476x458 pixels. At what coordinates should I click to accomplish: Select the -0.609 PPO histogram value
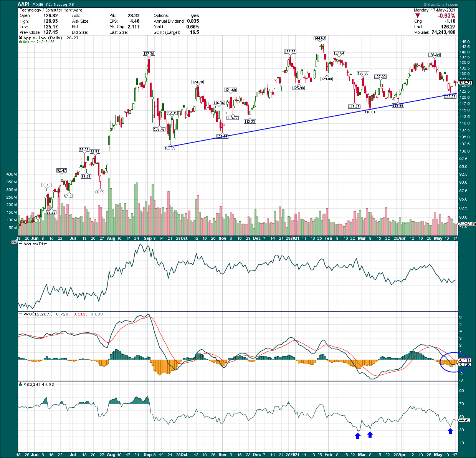[x=96, y=314]
